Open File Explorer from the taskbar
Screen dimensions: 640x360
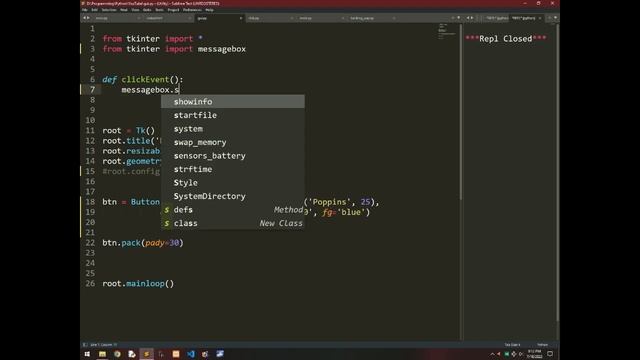pyautogui.click(x=102, y=354)
